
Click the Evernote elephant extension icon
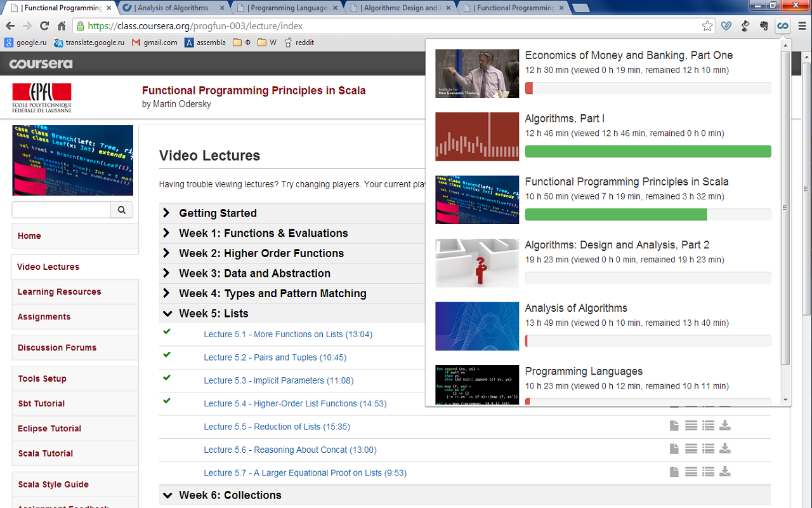point(764,26)
